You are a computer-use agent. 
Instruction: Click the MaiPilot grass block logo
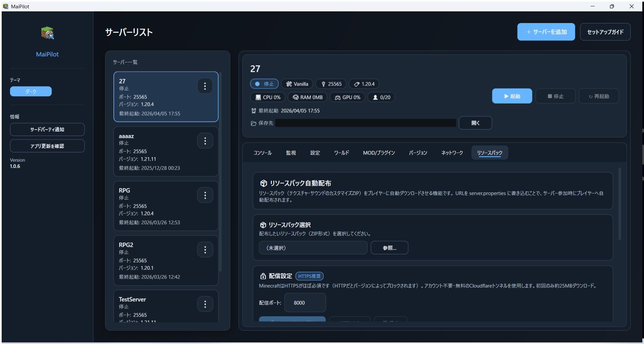pos(47,33)
